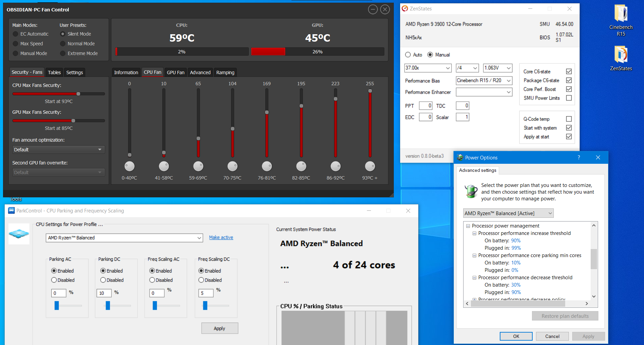Click OK in Power Options
The height and width of the screenshot is (345, 644).
(x=516, y=336)
